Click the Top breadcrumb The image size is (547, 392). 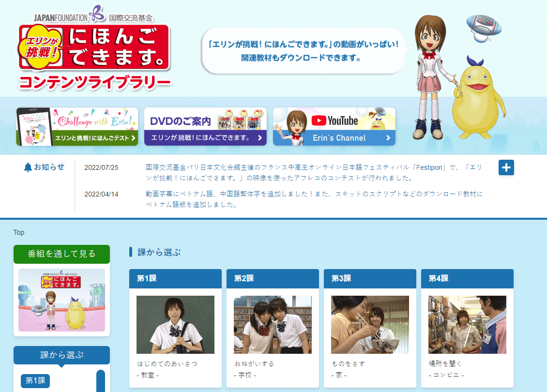click(x=19, y=232)
